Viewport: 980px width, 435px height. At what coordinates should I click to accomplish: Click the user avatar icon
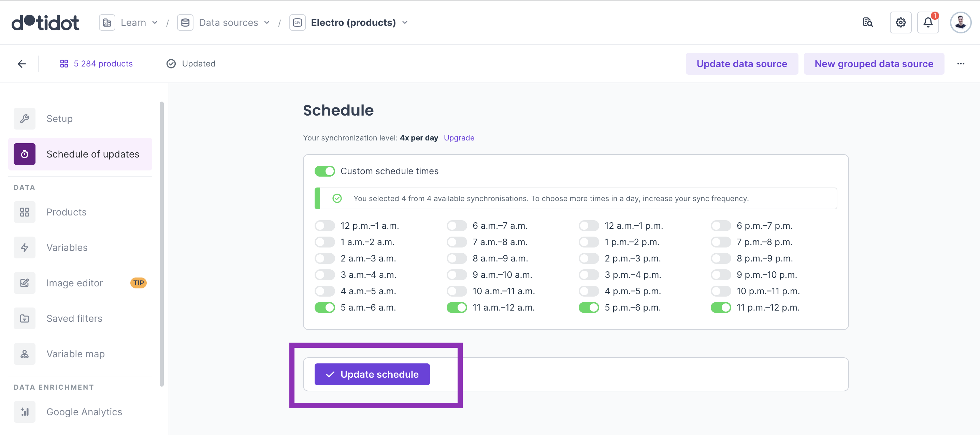pyautogui.click(x=960, y=22)
